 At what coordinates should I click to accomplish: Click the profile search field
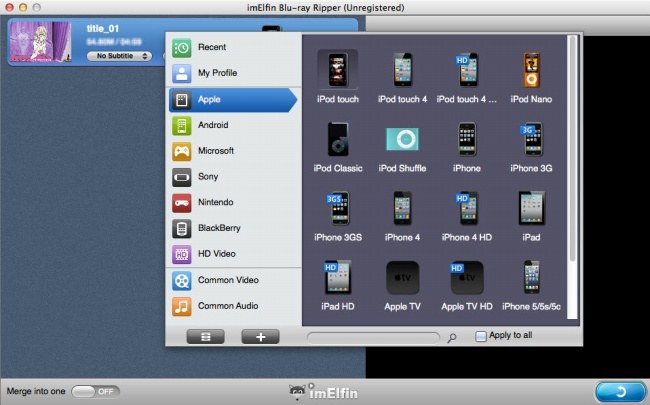pos(373,338)
